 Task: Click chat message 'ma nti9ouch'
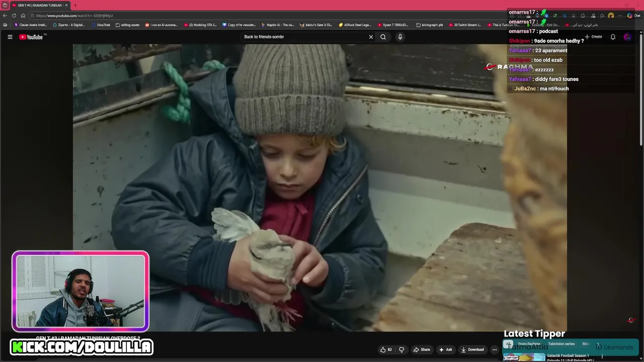tap(553, 88)
